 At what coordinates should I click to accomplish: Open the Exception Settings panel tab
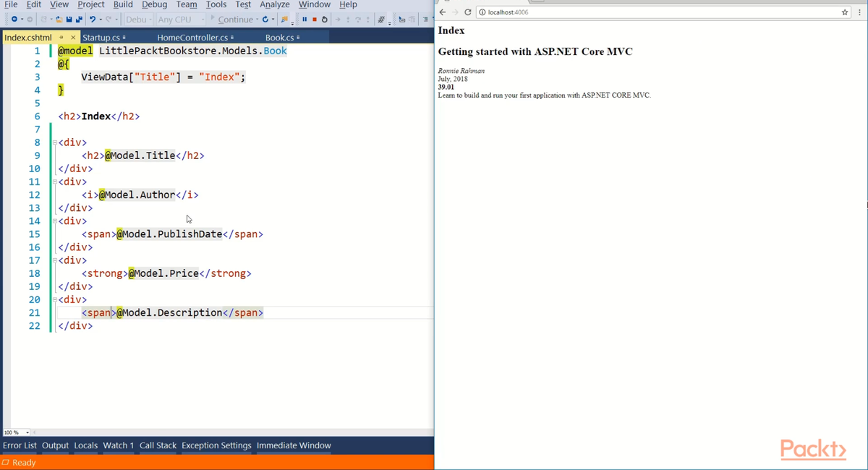click(216, 445)
